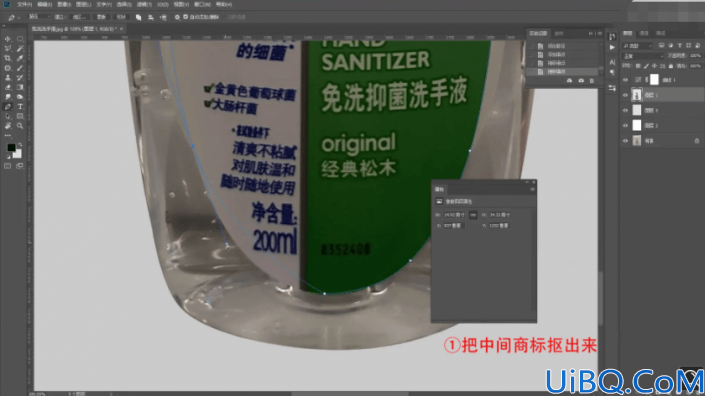
Task: Open the Character panel icon
Action: coord(612,62)
